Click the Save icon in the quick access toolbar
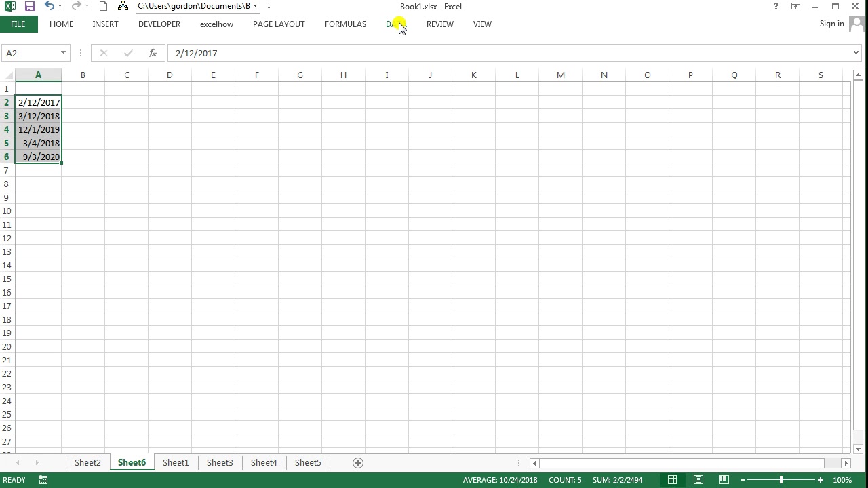Image resolution: width=868 pixels, height=488 pixels. pyautogui.click(x=30, y=6)
